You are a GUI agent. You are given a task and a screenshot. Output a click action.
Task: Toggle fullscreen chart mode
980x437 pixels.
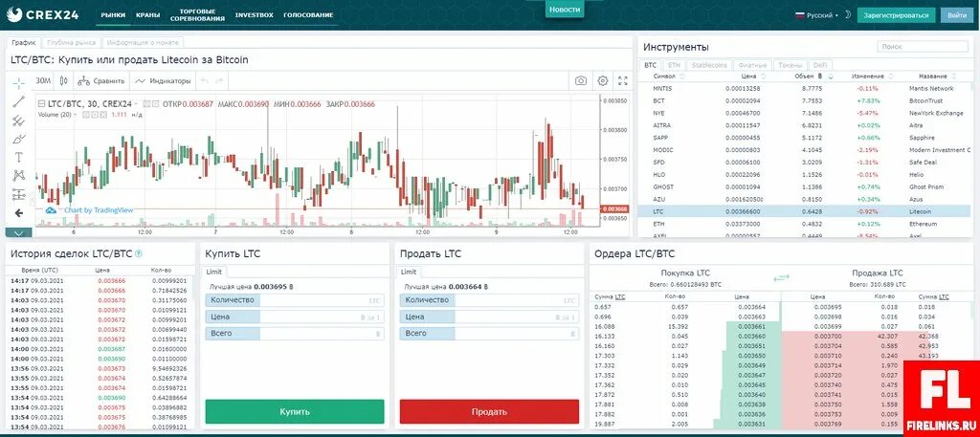pos(622,80)
